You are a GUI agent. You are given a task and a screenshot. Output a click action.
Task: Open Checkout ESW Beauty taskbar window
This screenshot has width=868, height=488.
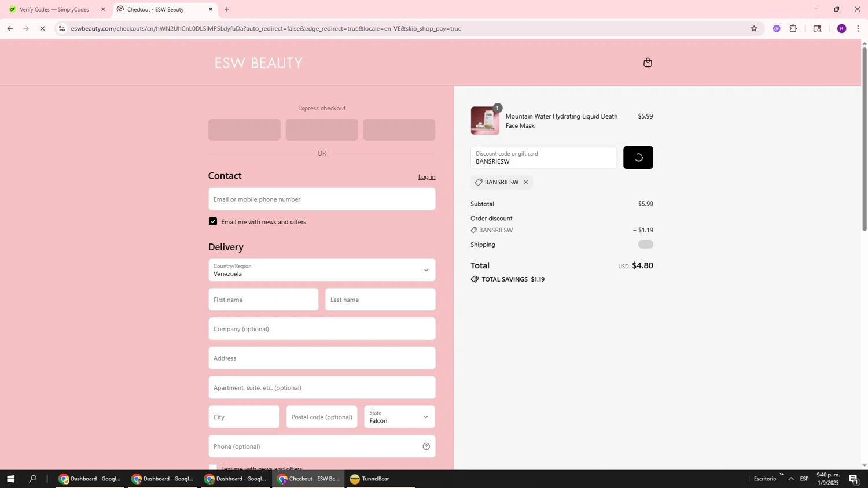[x=309, y=479]
